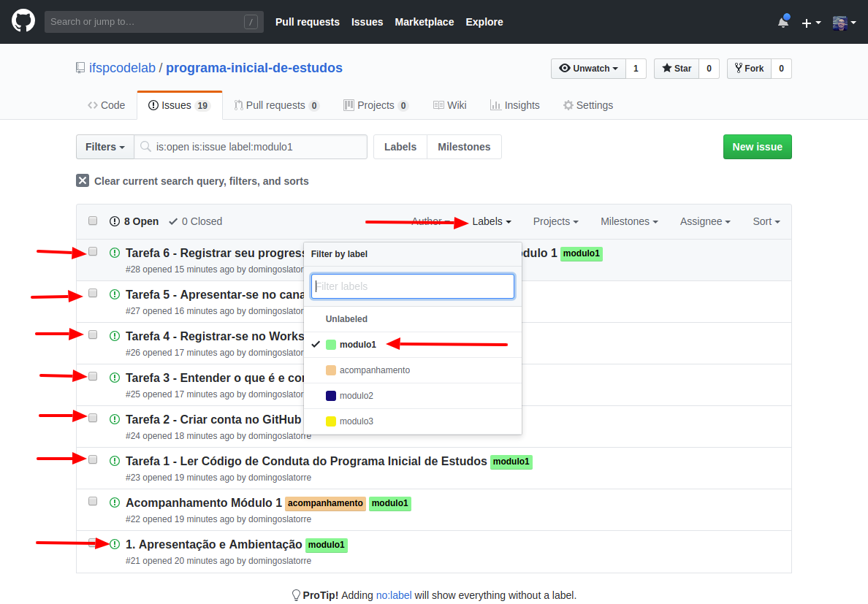Viewport: 868px width, 604px height.
Task: Check the Tarefa 3 issue checkbox
Action: click(x=93, y=376)
